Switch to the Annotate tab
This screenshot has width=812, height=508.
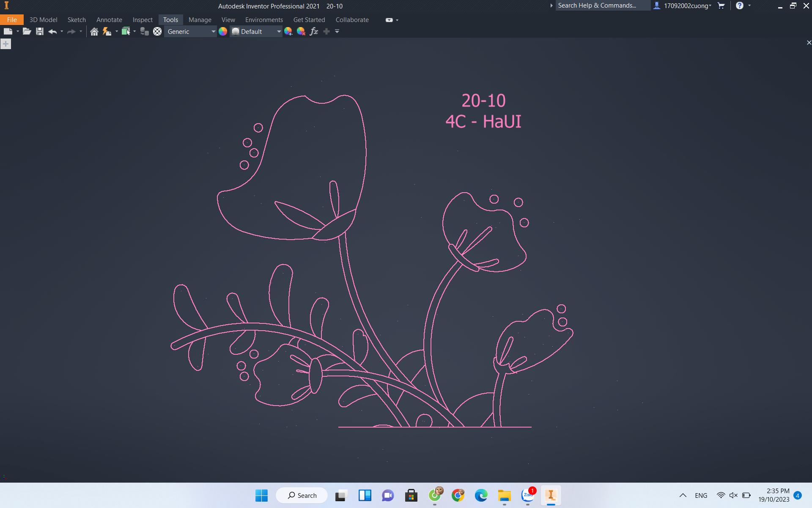click(x=109, y=19)
